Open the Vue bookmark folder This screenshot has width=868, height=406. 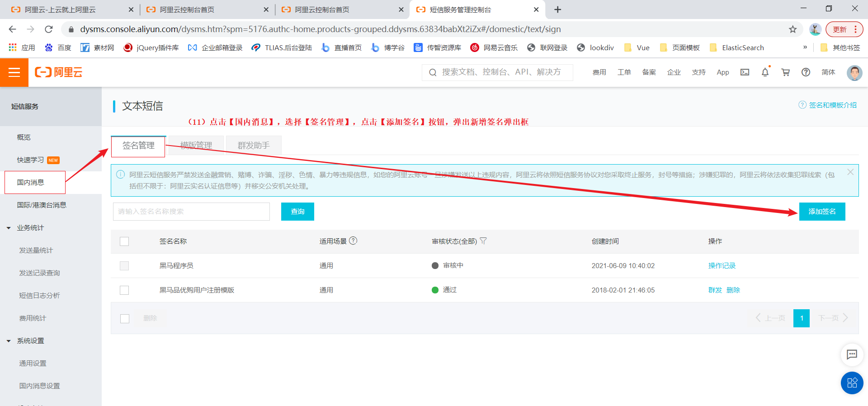click(637, 47)
